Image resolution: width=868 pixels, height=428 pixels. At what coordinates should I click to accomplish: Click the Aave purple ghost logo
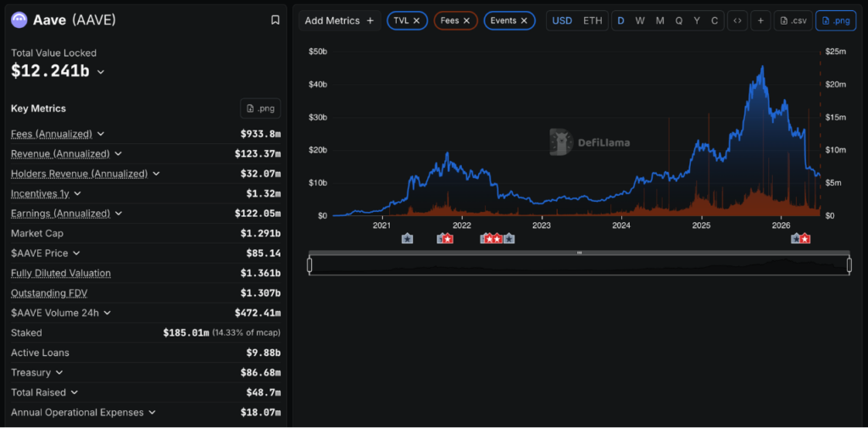point(19,20)
